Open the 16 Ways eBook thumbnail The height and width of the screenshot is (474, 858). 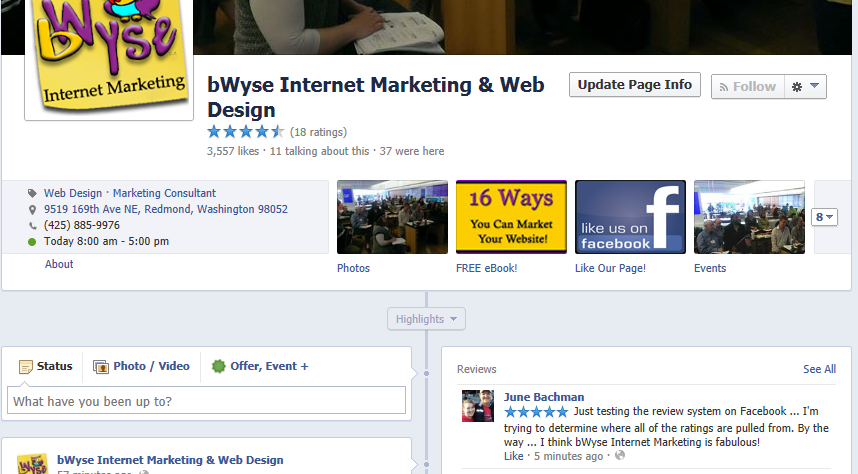pos(511,217)
